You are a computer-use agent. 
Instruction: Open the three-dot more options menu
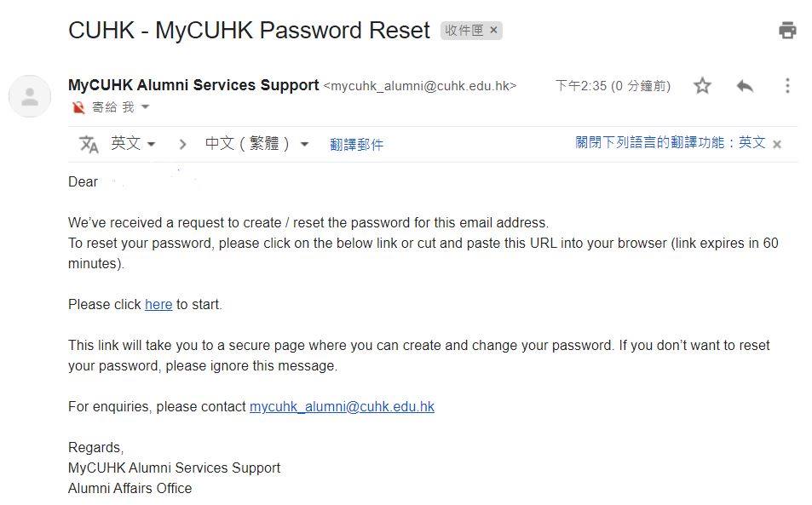coord(787,85)
